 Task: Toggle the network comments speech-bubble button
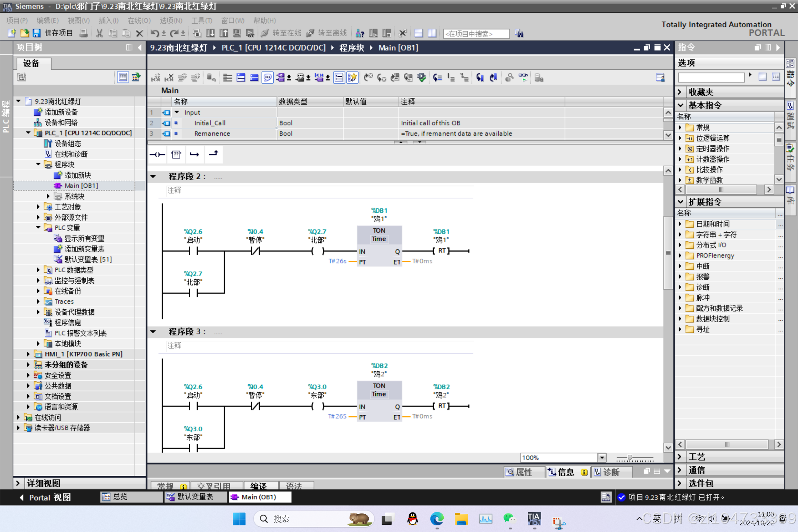(268, 78)
